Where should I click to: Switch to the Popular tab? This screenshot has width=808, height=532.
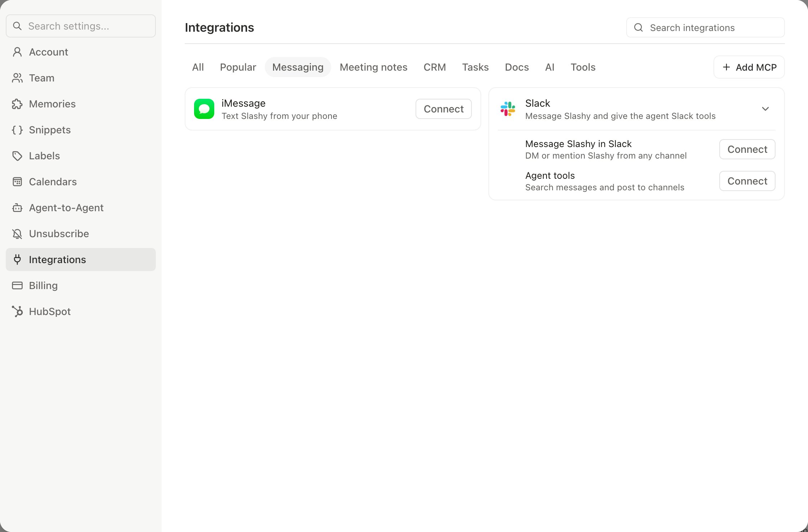pyautogui.click(x=238, y=67)
